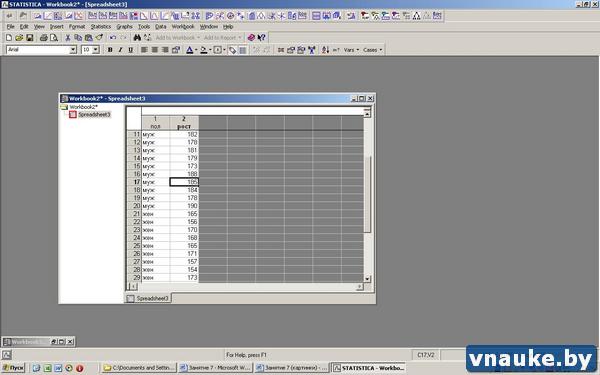Open the Insert menu
The width and height of the screenshot is (600, 375).
(x=57, y=27)
